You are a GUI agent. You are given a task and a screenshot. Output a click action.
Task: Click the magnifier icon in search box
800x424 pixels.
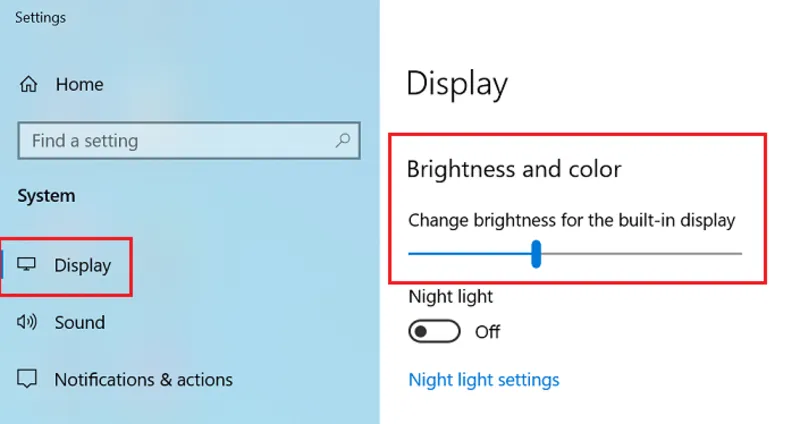(x=343, y=140)
